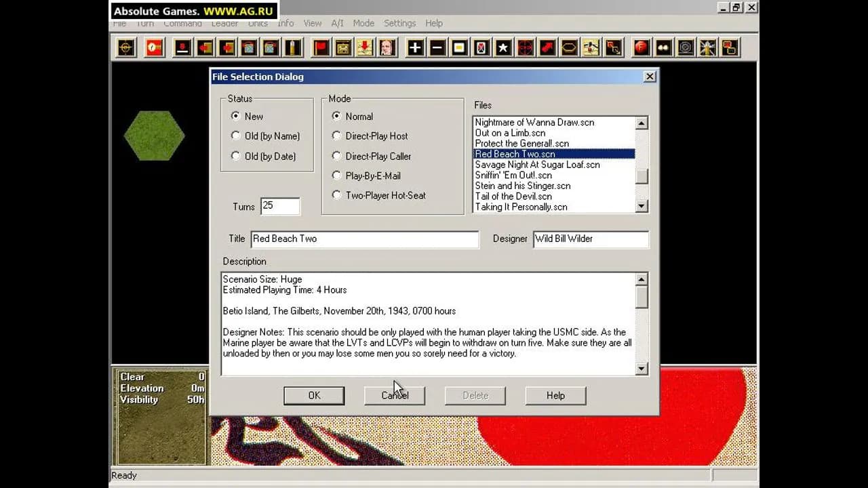Confirm with the OK button
The height and width of the screenshot is (488, 868).
point(314,396)
